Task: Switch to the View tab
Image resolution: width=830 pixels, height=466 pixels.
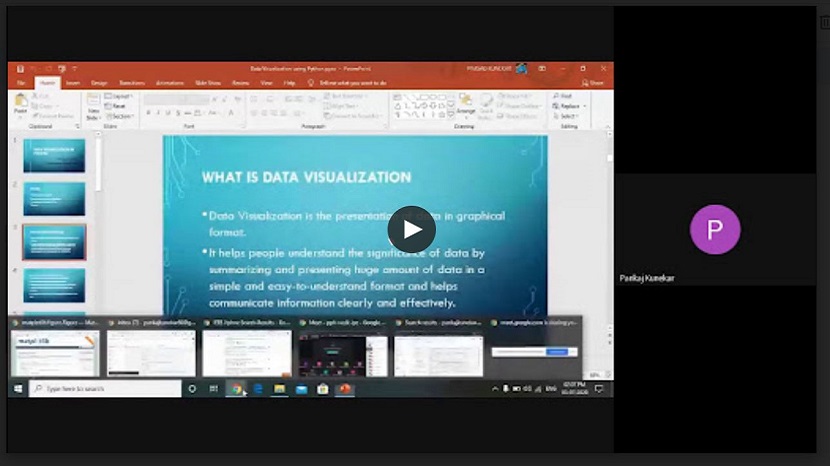Action: pos(266,83)
